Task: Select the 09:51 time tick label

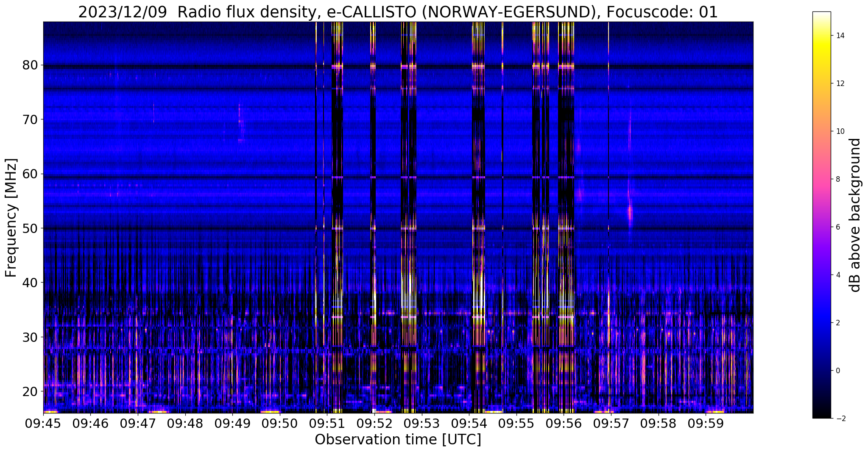Action: point(327,423)
